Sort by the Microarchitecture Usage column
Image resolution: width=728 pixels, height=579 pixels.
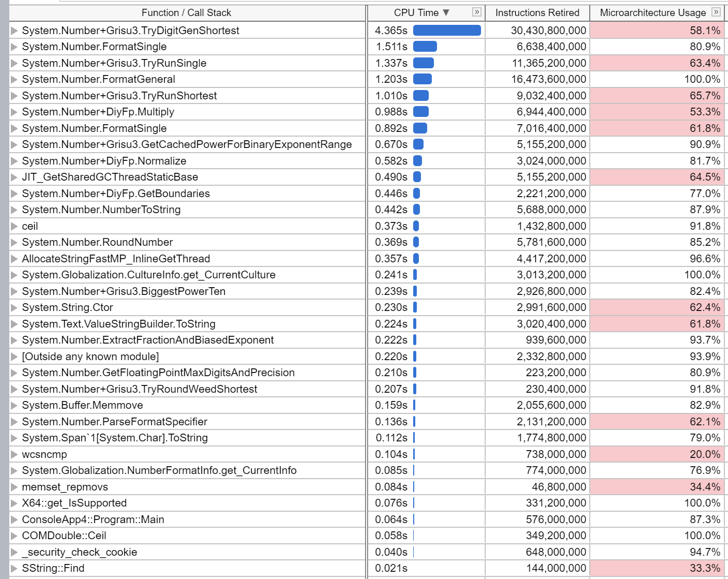pyautogui.click(x=652, y=12)
